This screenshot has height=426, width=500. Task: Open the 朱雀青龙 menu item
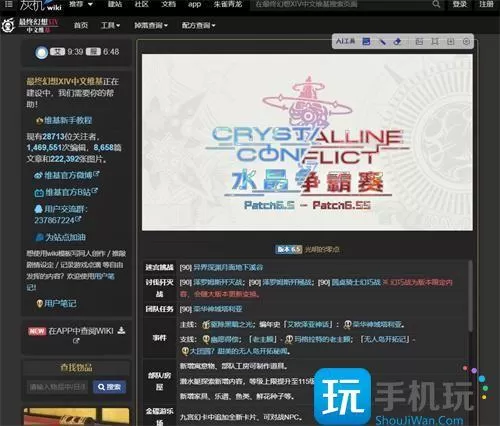click(228, 4)
